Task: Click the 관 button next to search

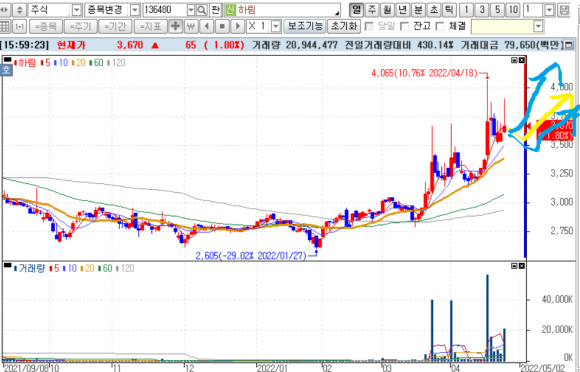Action: 216,10
